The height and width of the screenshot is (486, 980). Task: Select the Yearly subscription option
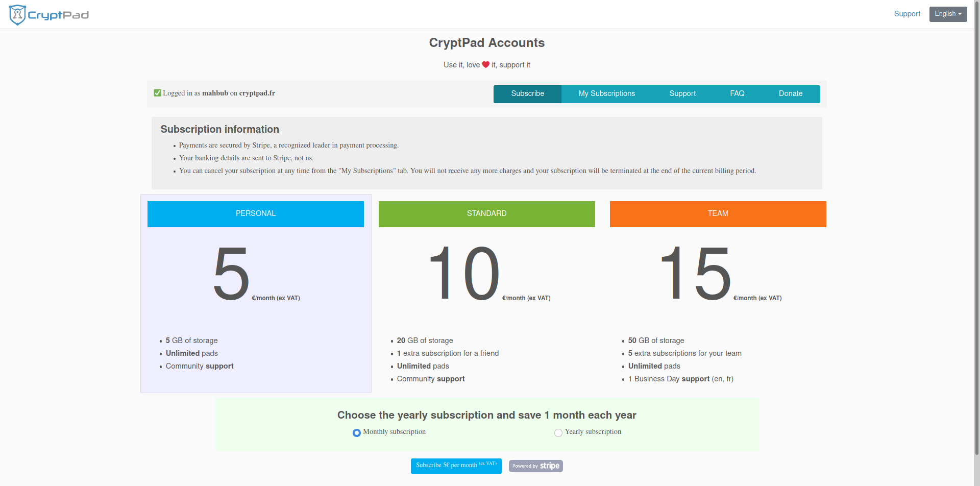(558, 433)
